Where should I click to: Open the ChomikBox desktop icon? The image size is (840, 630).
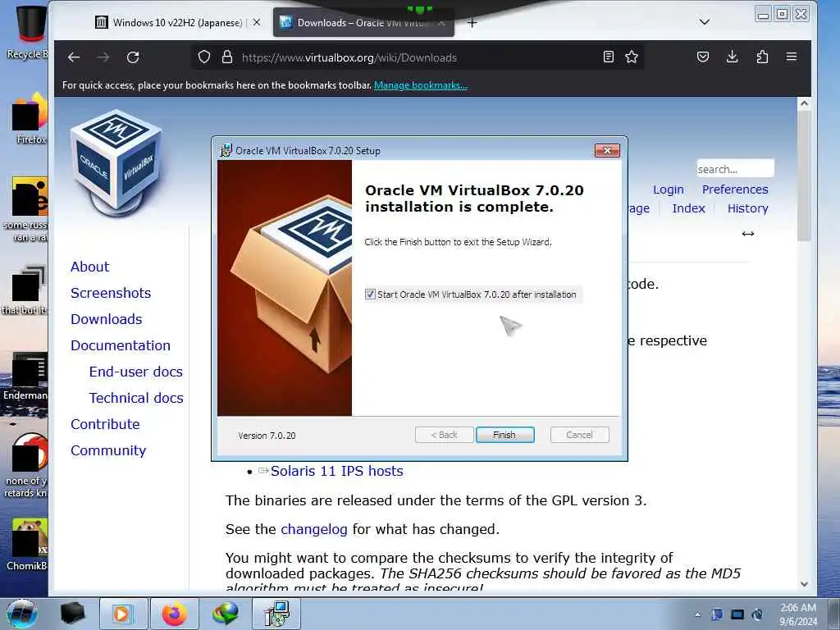pyautogui.click(x=28, y=545)
